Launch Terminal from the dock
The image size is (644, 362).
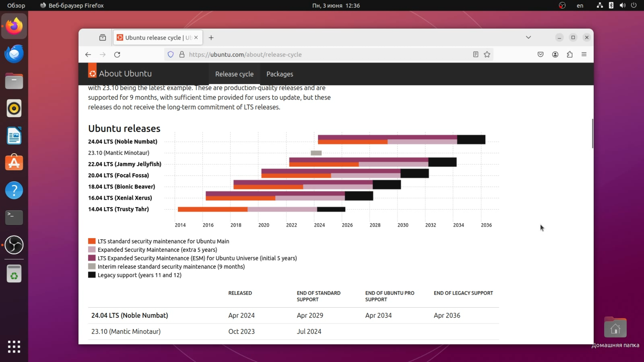[14, 217]
